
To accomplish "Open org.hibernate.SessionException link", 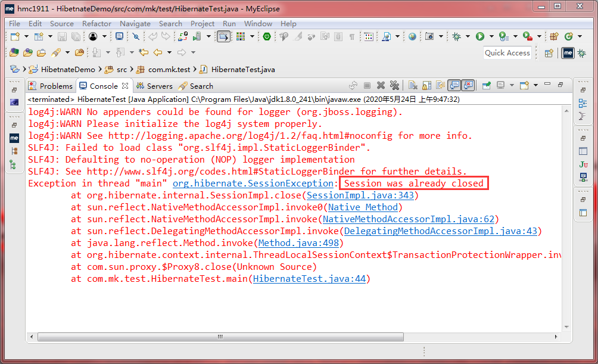I will point(253,183).
